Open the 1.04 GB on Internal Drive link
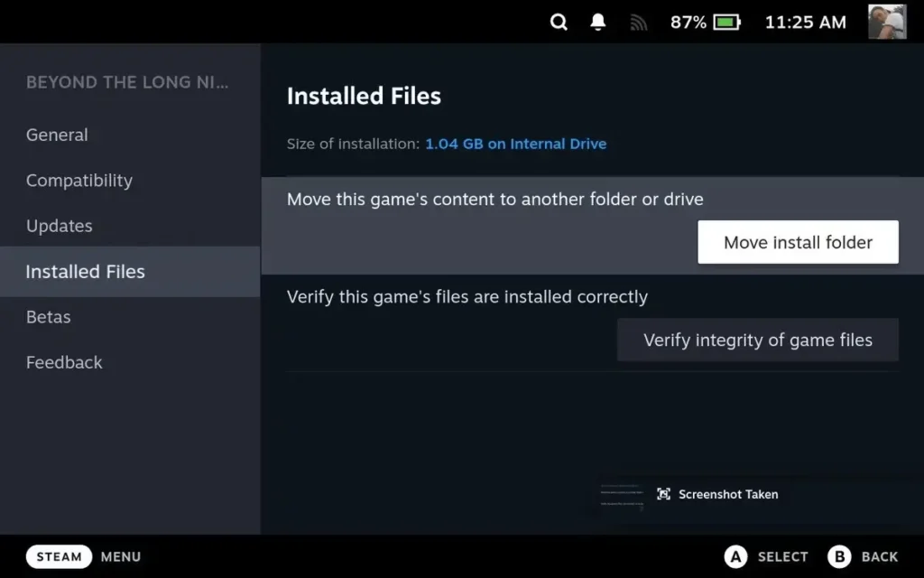924x578 pixels. tap(515, 143)
